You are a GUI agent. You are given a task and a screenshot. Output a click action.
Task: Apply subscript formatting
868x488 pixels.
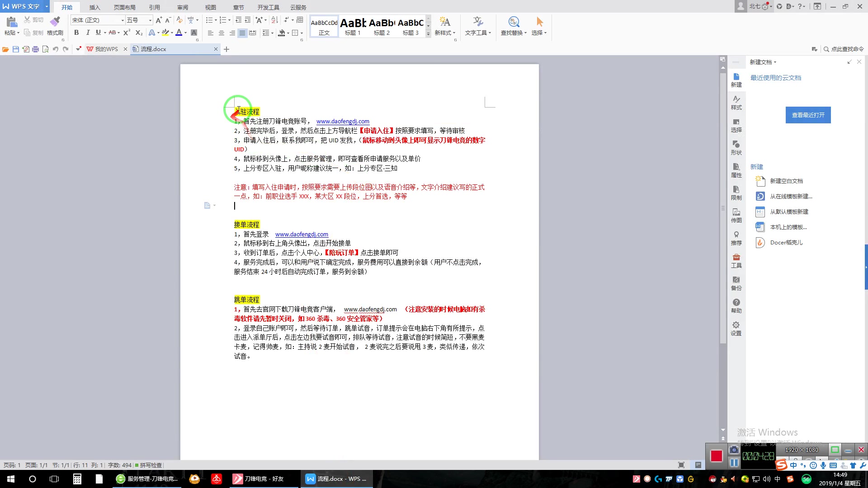pos(139,33)
